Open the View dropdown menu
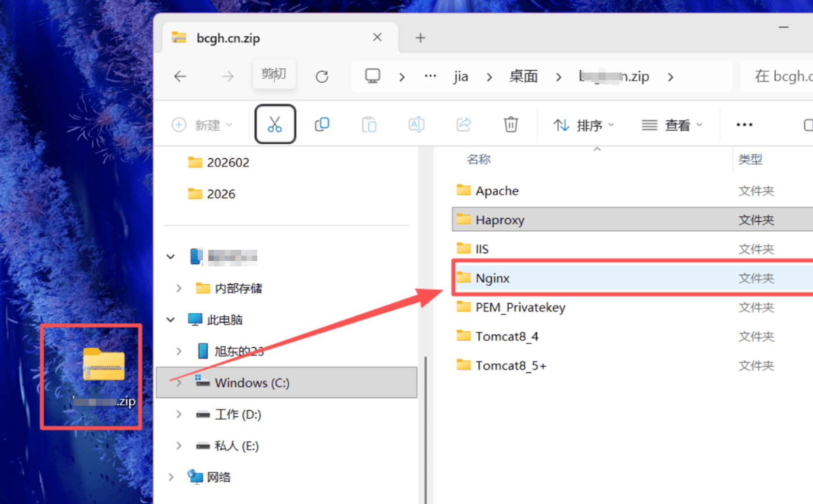Screen dimensions: 813x504 tap(672, 125)
